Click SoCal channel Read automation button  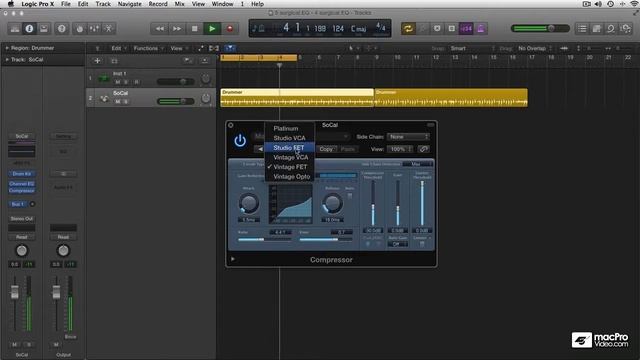pos(22,237)
